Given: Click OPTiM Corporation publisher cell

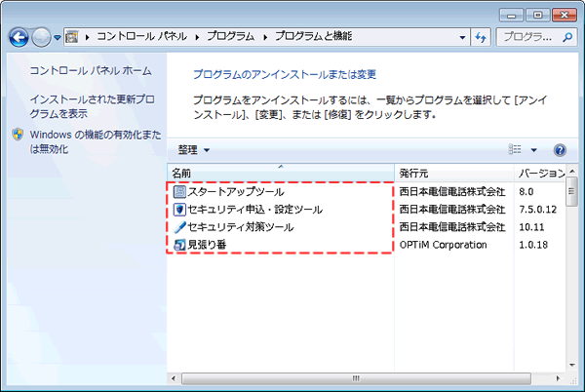Looking at the screenshot, I should [443, 245].
